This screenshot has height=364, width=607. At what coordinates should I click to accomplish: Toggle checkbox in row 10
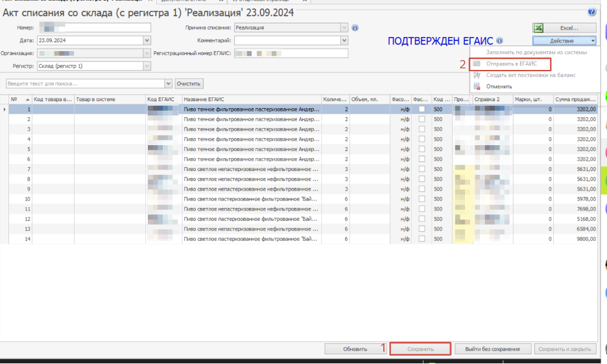click(422, 199)
